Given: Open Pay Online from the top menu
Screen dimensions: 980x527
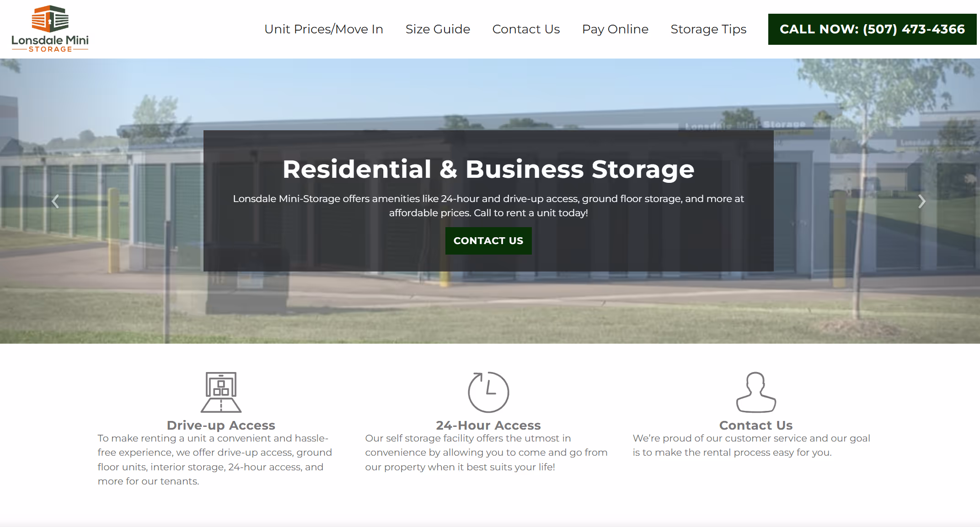Looking at the screenshot, I should 615,29.
